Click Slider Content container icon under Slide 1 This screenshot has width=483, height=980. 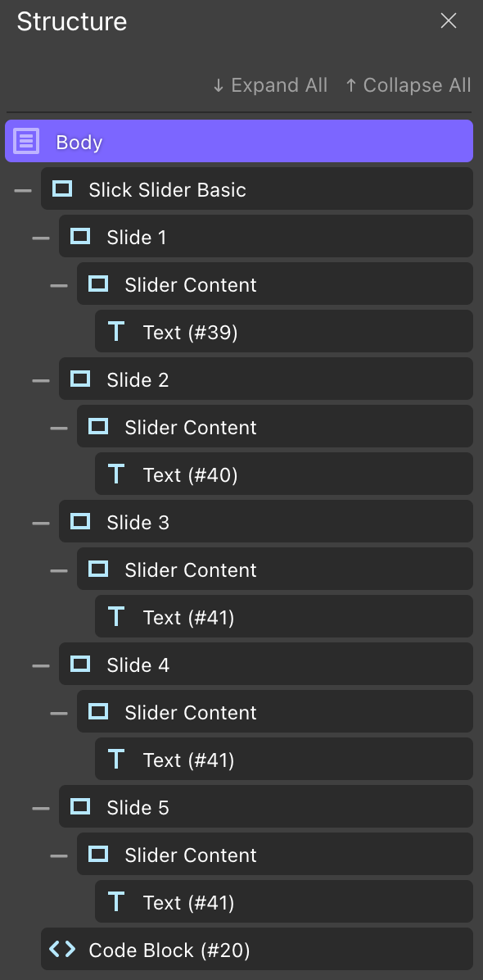98,283
